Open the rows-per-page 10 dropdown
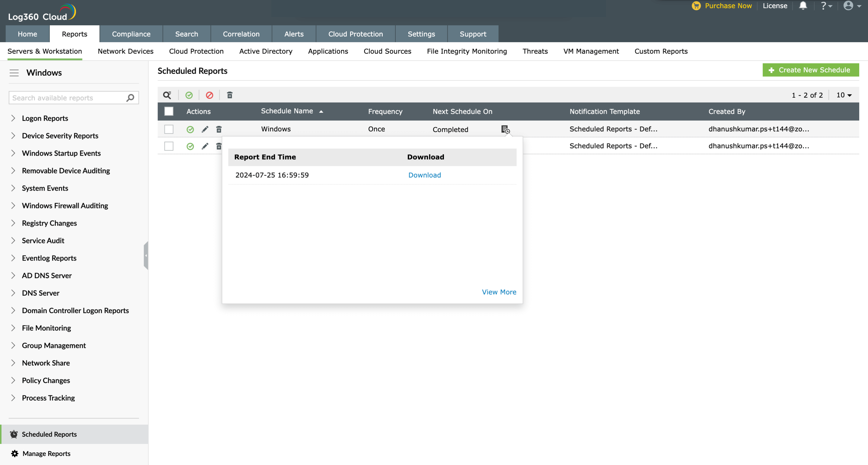 pos(844,95)
